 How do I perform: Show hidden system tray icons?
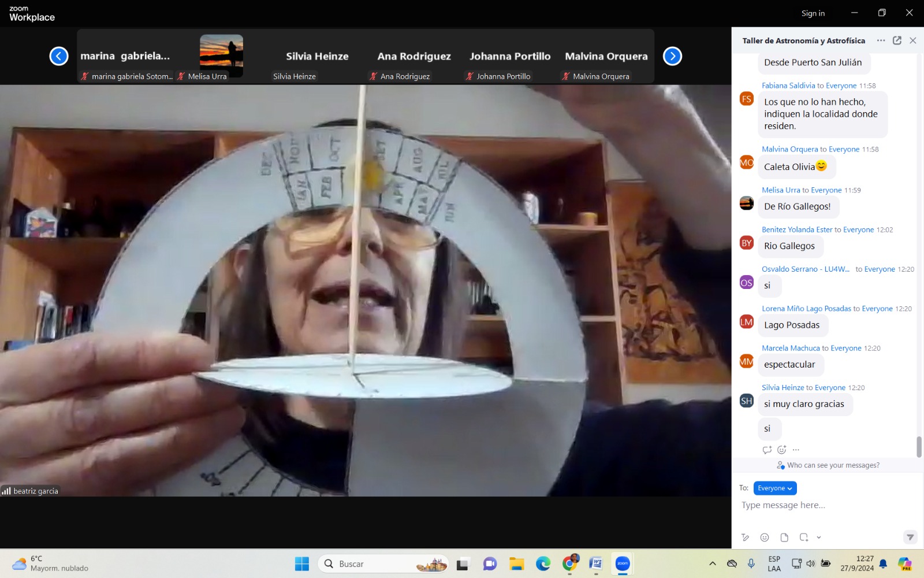713,564
